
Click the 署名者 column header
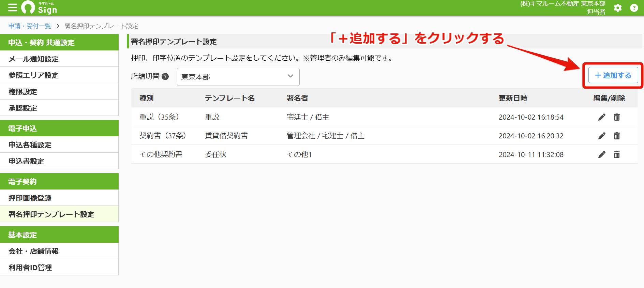[297, 98]
